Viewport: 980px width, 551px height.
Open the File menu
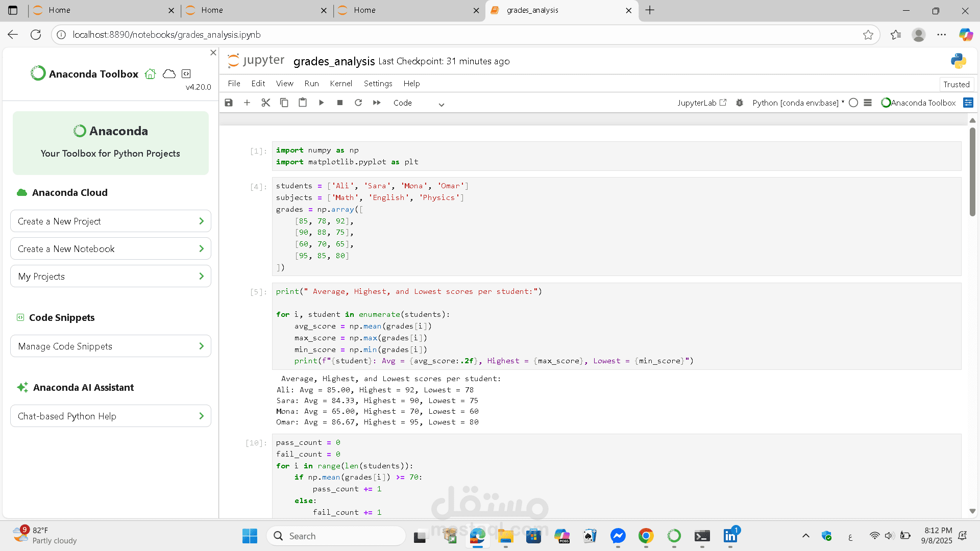[x=234, y=84]
